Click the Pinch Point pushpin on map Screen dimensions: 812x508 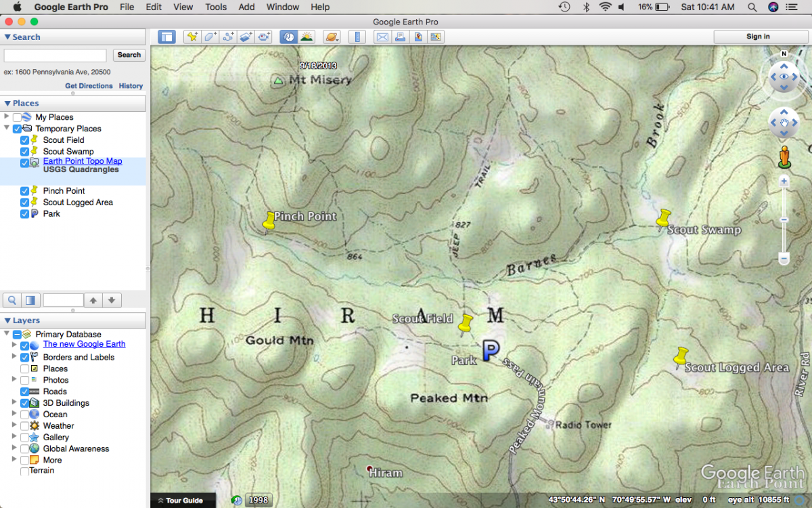[269, 221]
